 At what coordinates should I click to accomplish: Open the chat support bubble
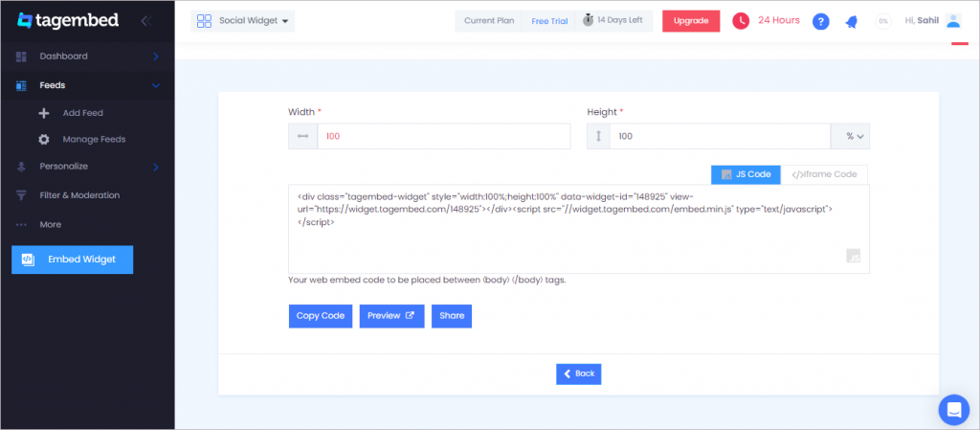(954, 409)
